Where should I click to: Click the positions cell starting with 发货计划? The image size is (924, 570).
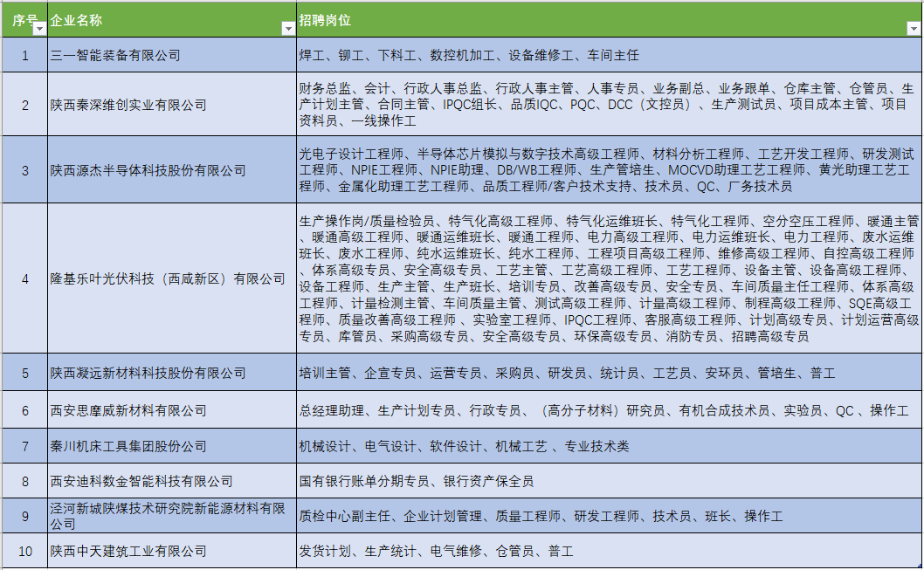pos(610,551)
